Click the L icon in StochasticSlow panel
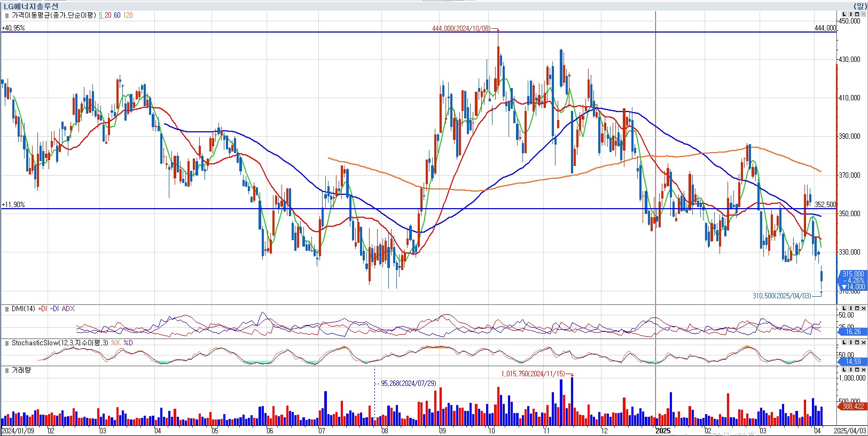The image size is (868, 436). click(x=845, y=343)
